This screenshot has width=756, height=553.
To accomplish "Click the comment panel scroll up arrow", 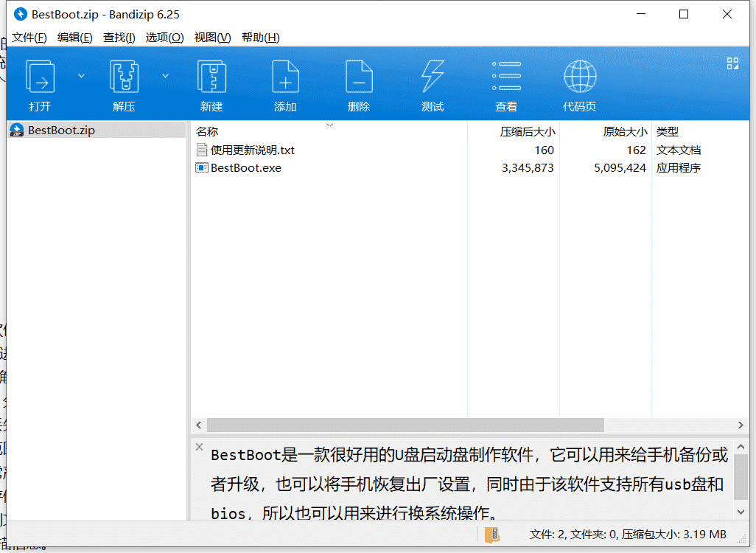I will [741, 447].
